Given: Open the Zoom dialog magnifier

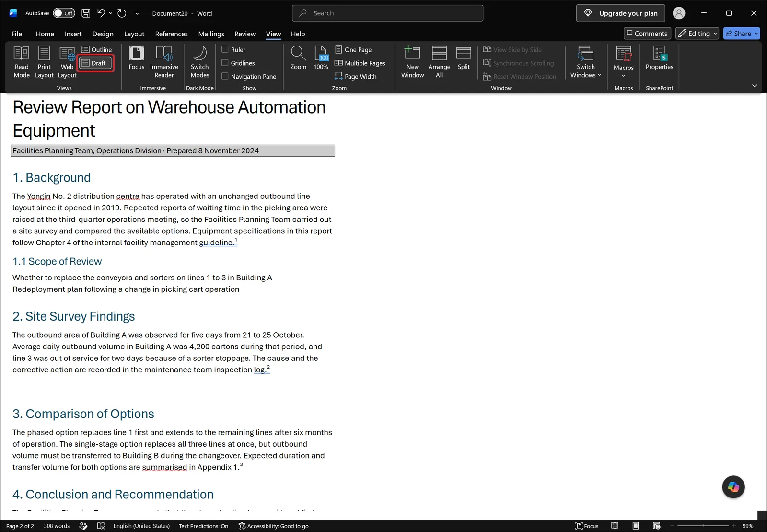Looking at the screenshot, I should [298, 58].
